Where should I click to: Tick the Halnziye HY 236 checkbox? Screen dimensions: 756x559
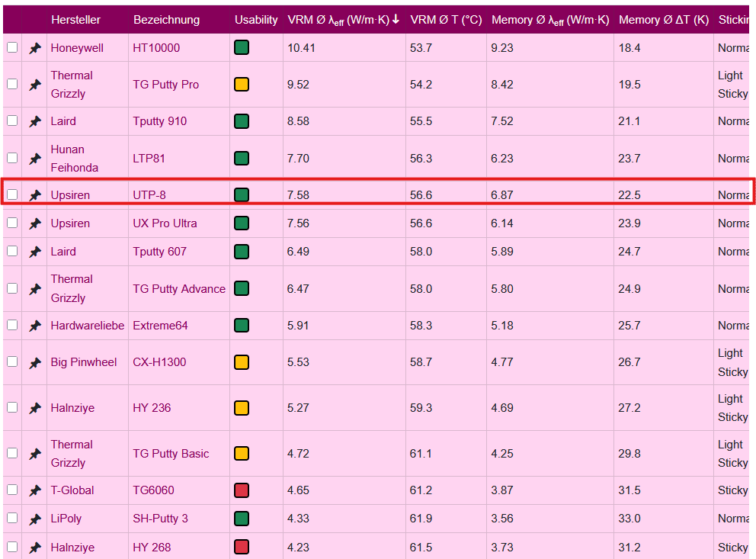pyautogui.click(x=12, y=407)
